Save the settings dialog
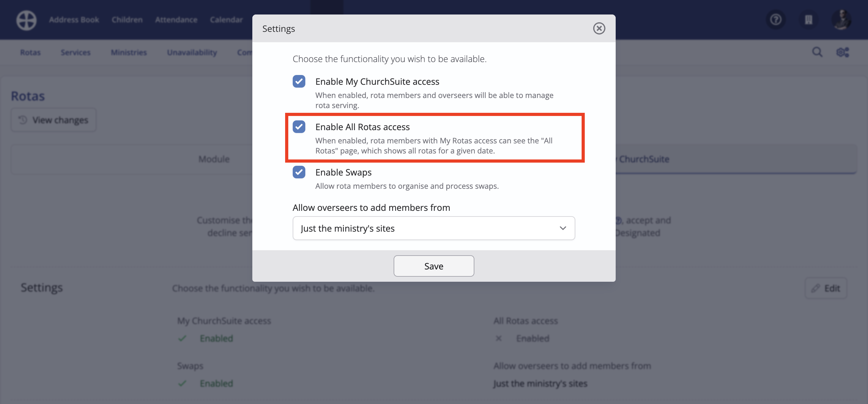 [434, 266]
